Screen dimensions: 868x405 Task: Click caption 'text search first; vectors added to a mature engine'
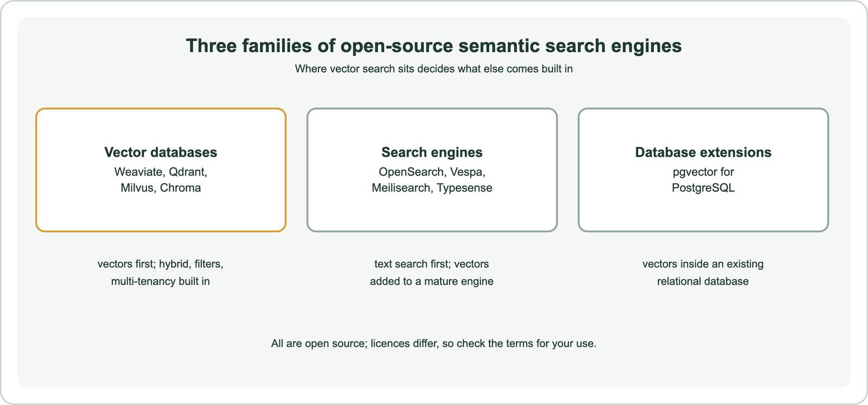click(x=432, y=273)
